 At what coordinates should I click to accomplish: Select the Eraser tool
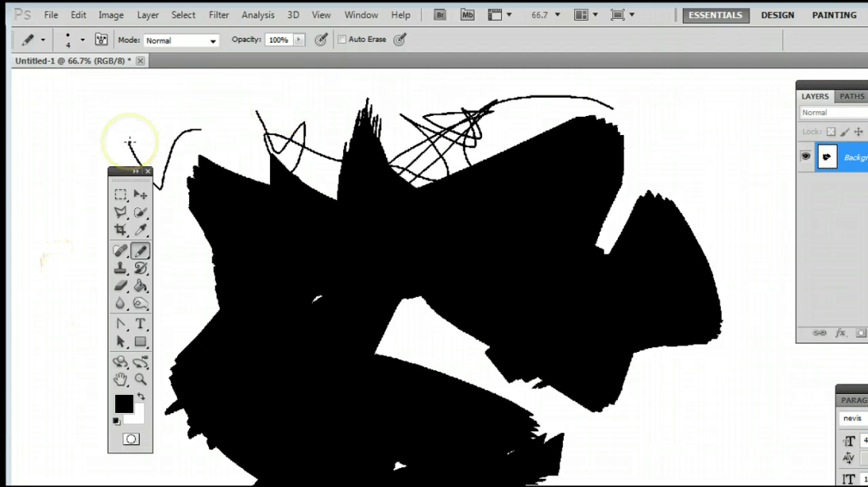[120, 286]
